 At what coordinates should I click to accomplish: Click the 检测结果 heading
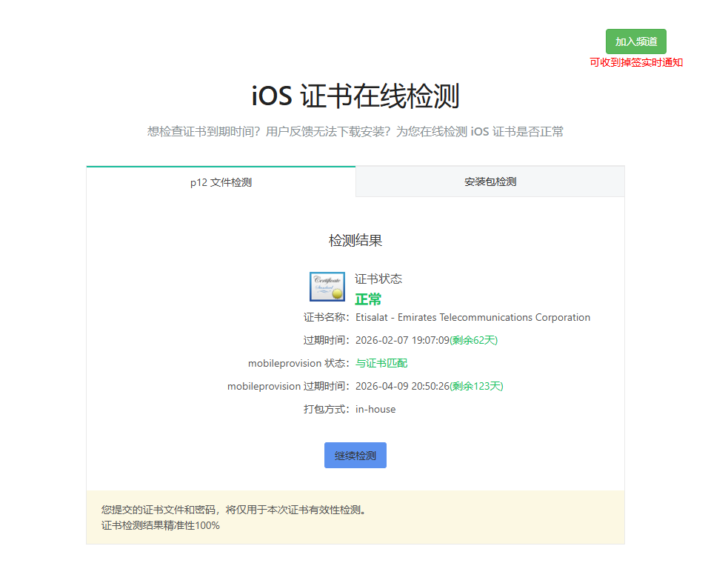tap(355, 240)
